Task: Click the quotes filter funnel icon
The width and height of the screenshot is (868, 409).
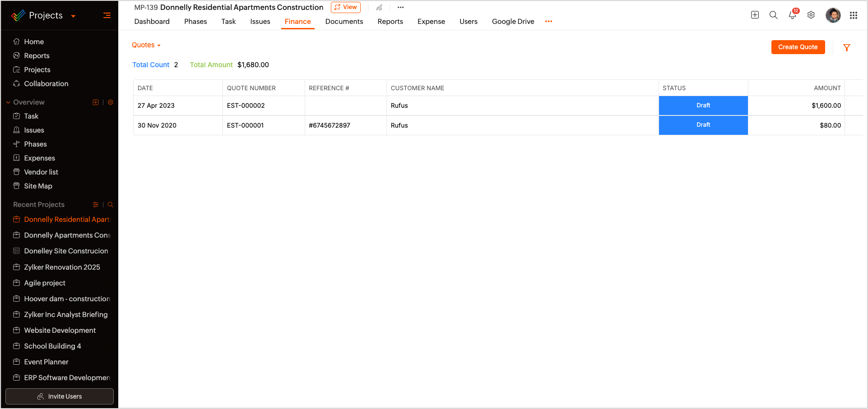Action: pos(847,47)
